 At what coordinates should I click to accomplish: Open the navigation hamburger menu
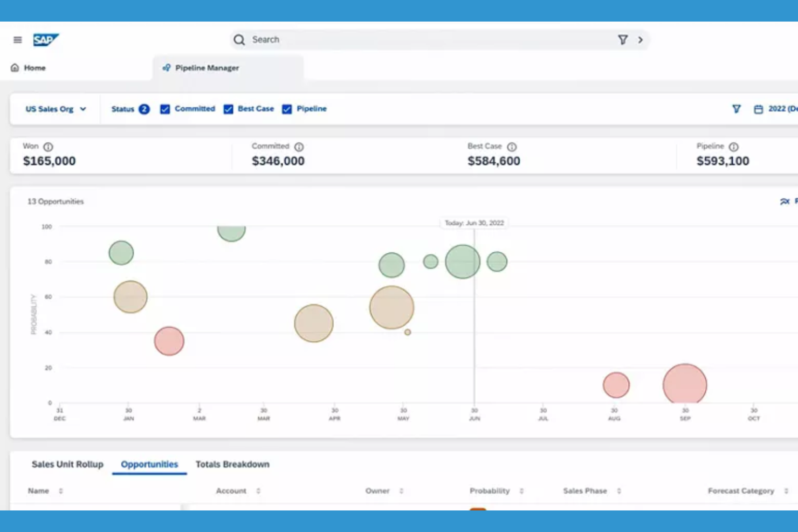(x=17, y=39)
